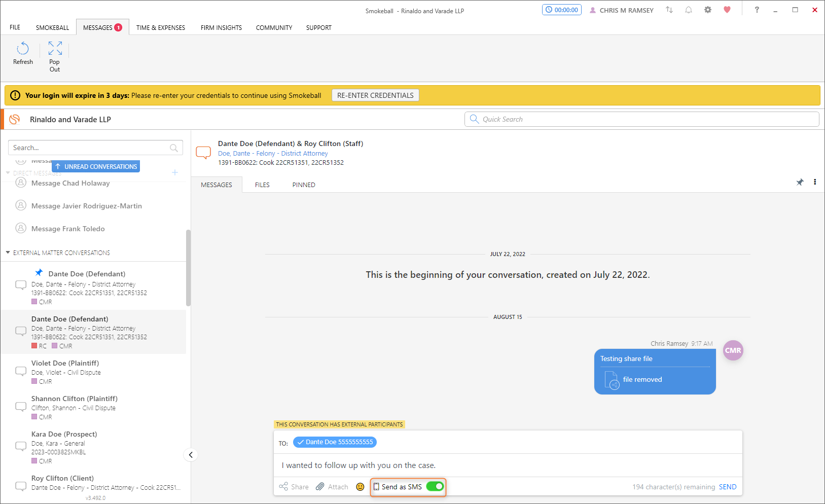Open the FILE menu

pyautogui.click(x=15, y=27)
